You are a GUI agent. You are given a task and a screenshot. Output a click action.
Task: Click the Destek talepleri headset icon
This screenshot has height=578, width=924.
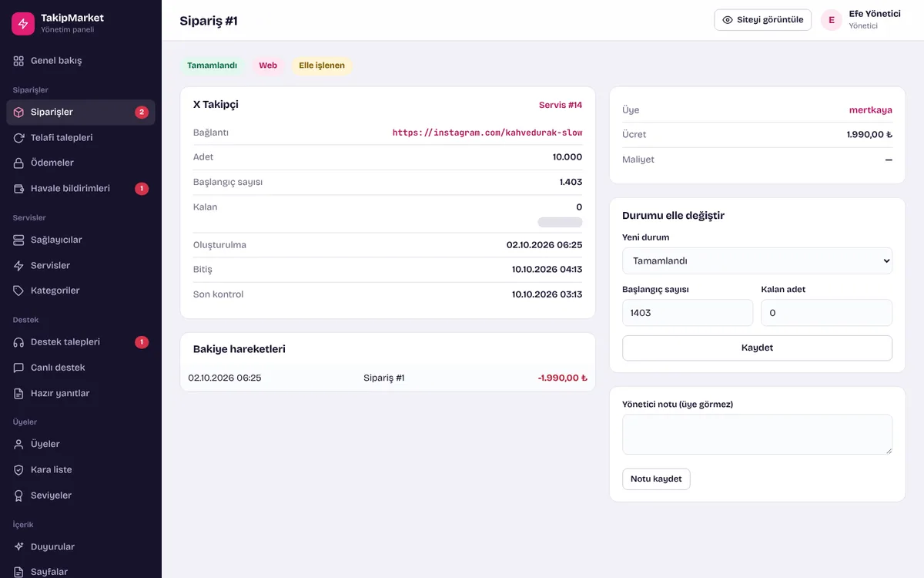click(x=19, y=342)
